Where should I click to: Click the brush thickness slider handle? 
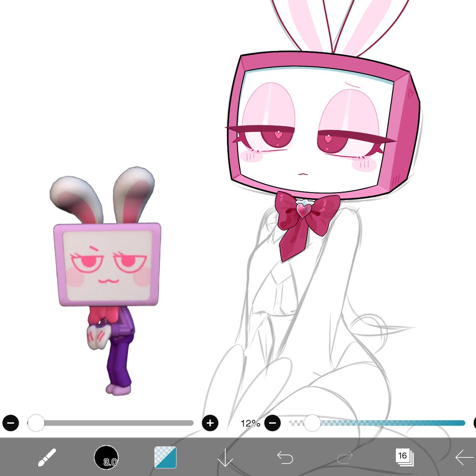tap(36, 423)
